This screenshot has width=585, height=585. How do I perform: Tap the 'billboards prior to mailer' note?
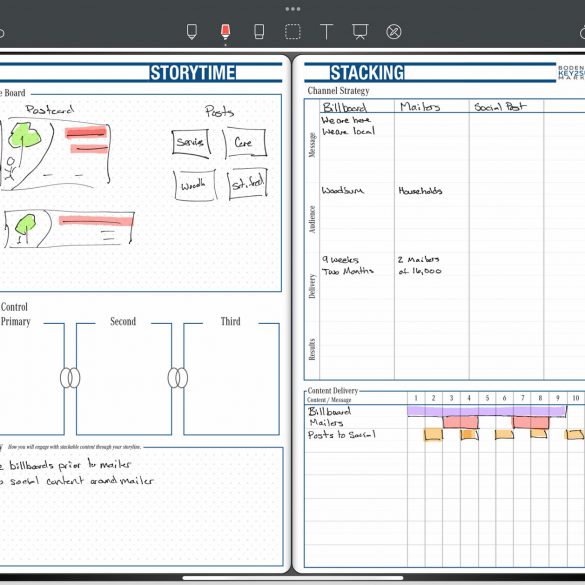pos(70,465)
